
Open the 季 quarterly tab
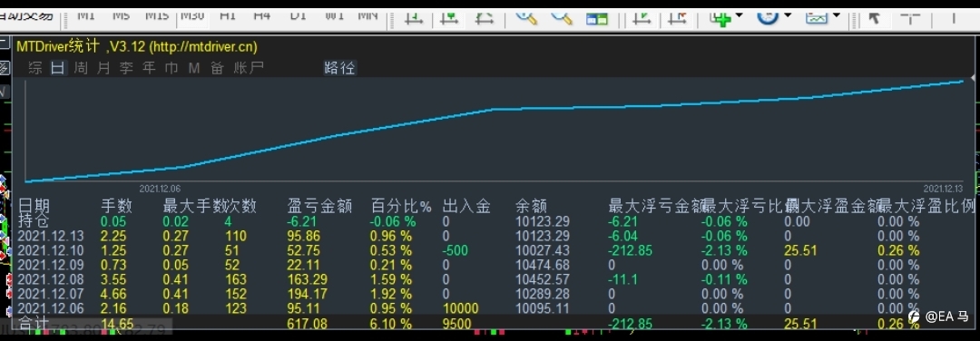tap(126, 68)
